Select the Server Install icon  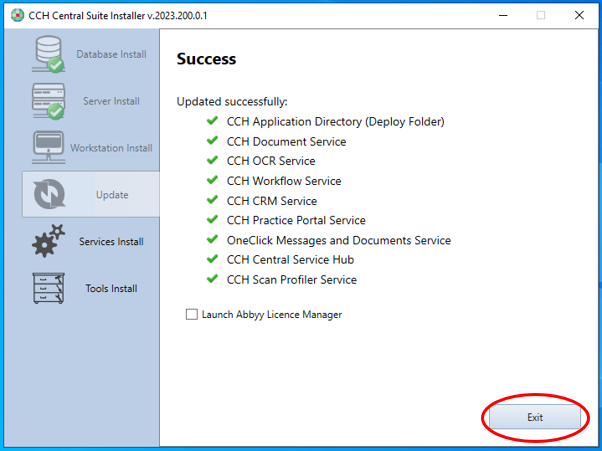pyautogui.click(x=48, y=101)
